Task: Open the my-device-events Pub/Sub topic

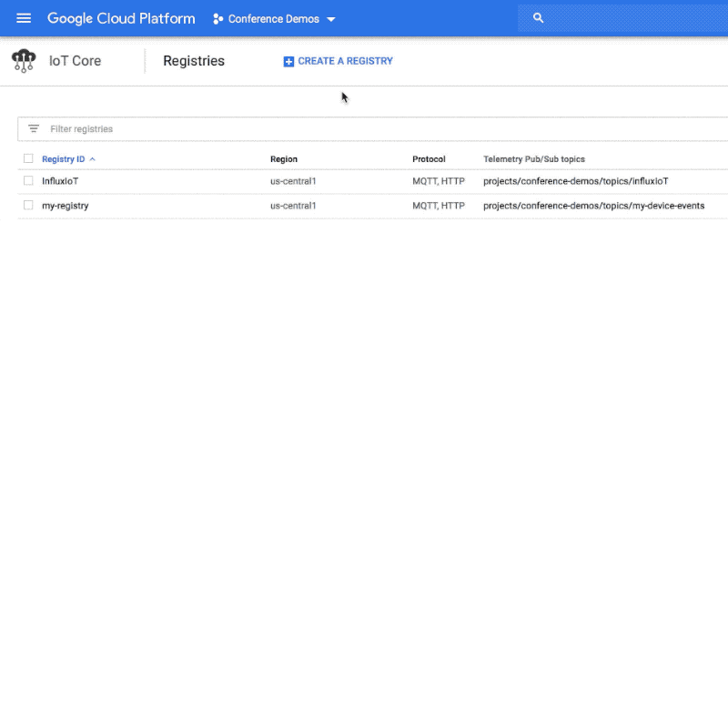Action: pyautogui.click(x=591, y=206)
